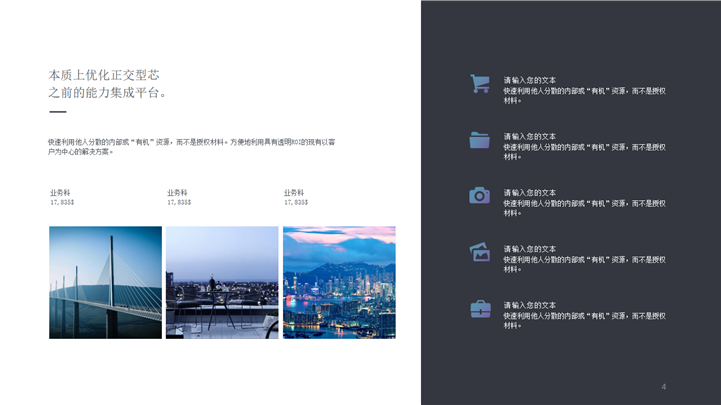Click the briefcase icon

pyautogui.click(x=480, y=308)
